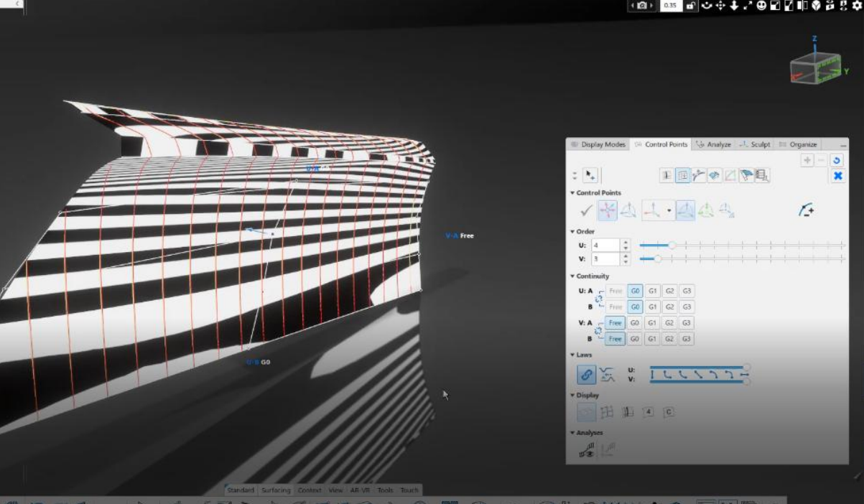Open the Surfacing shelf tab at bottom
This screenshot has width=864, height=504.
click(277, 490)
